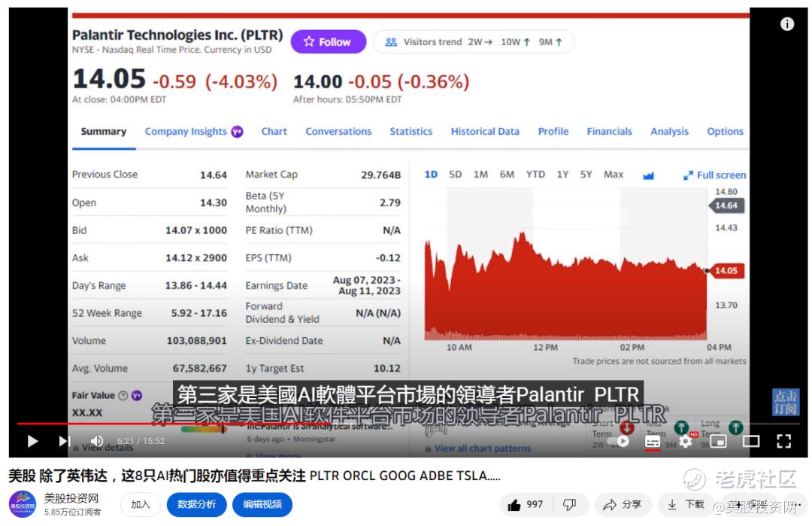Click the info card icon on video
Screen dimensions: 812x526
pyautogui.click(x=787, y=24)
